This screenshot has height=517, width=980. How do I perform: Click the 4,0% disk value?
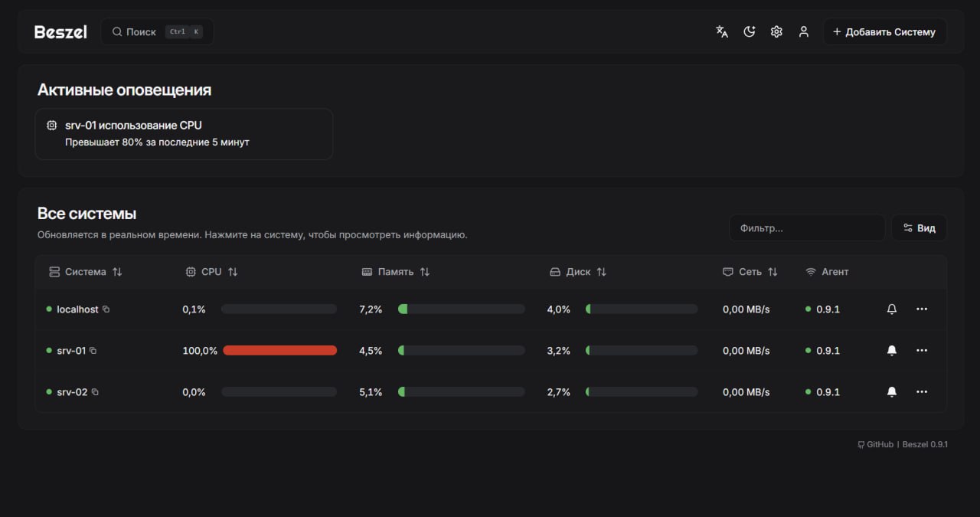click(559, 309)
